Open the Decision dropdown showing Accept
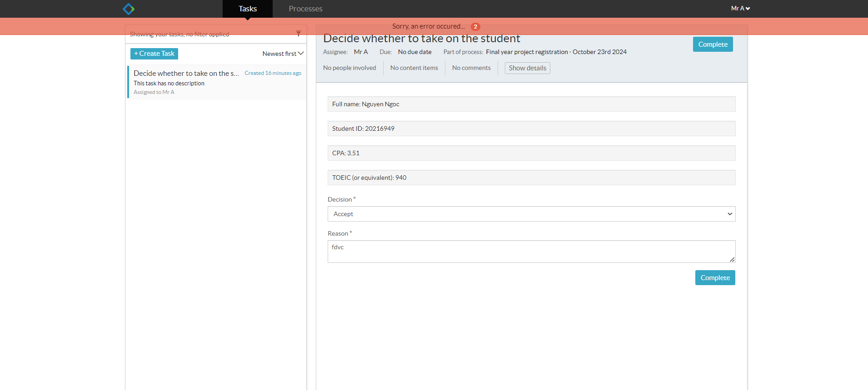Screen dimensions: 868x390 [531, 214]
